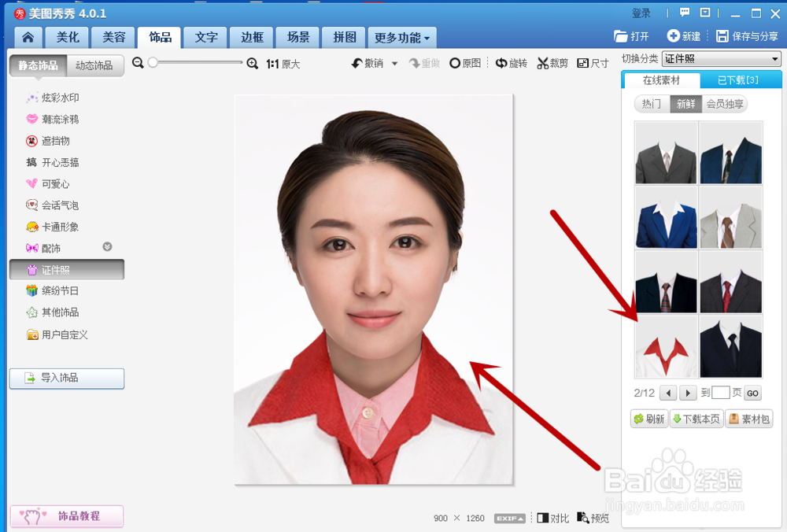Open the 美化 tab
787x532 pixels.
[x=67, y=37]
